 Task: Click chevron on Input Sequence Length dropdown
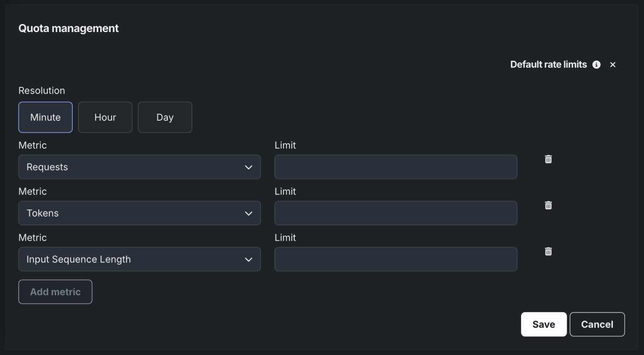coord(248,260)
